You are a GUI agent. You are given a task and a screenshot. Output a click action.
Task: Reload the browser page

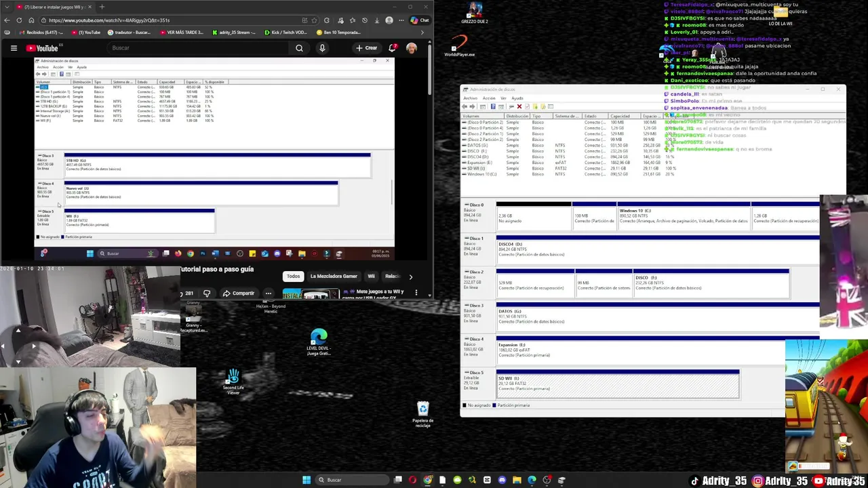(x=19, y=20)
